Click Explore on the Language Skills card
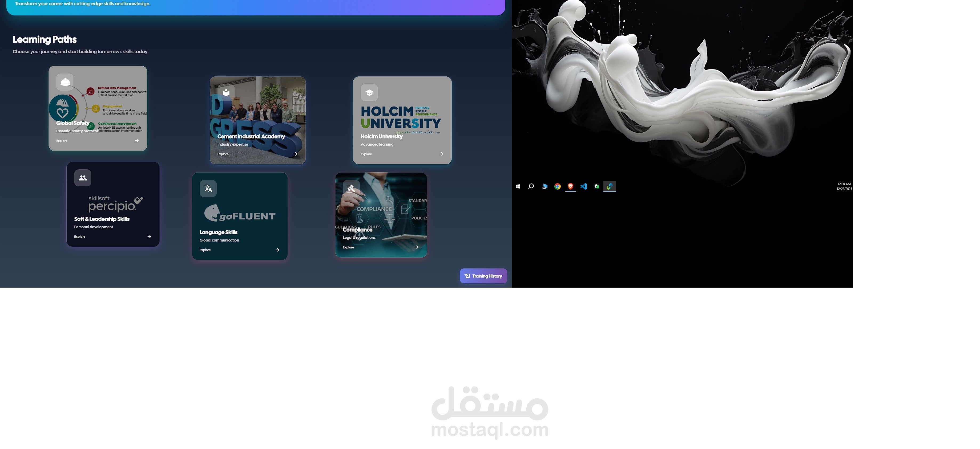Screen dimensions: 980x449 click(x=205, y=250)
